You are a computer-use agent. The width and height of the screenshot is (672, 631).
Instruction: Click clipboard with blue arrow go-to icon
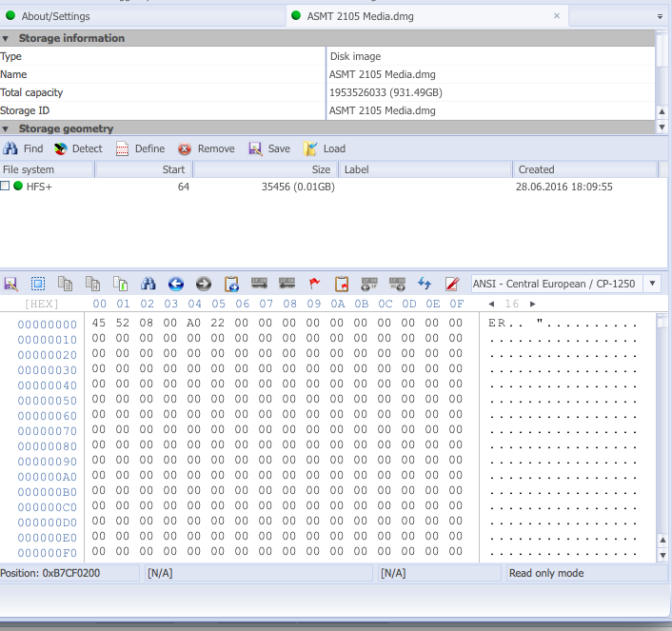231,284
